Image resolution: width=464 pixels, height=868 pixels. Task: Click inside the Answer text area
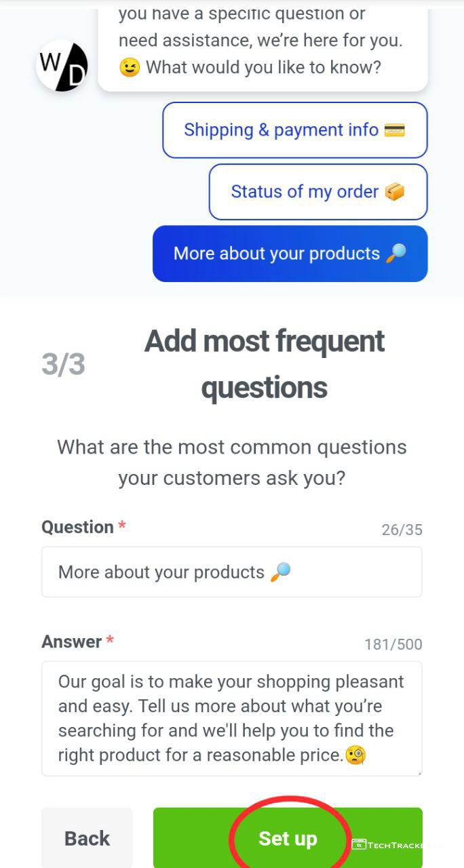tap(231, 718)
